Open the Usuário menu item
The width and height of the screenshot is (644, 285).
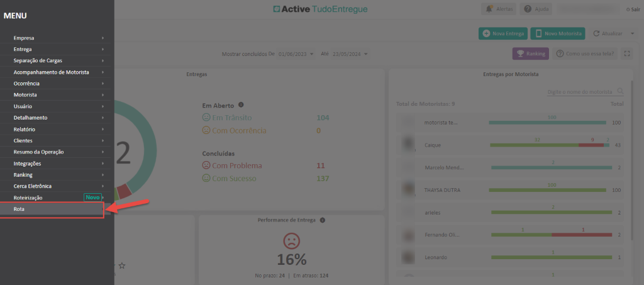[x=55, y=106]
